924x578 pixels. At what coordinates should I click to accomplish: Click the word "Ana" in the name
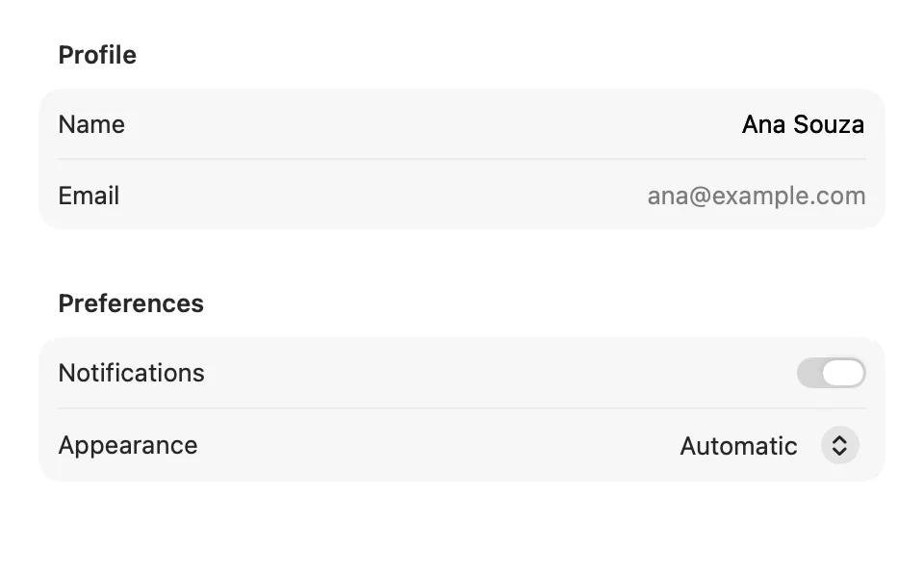point(763,124)
